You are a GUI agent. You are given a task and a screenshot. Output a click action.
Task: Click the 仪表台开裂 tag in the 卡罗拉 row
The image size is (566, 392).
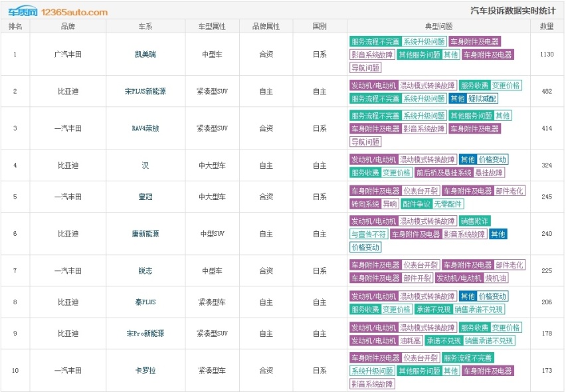(421, 358)
